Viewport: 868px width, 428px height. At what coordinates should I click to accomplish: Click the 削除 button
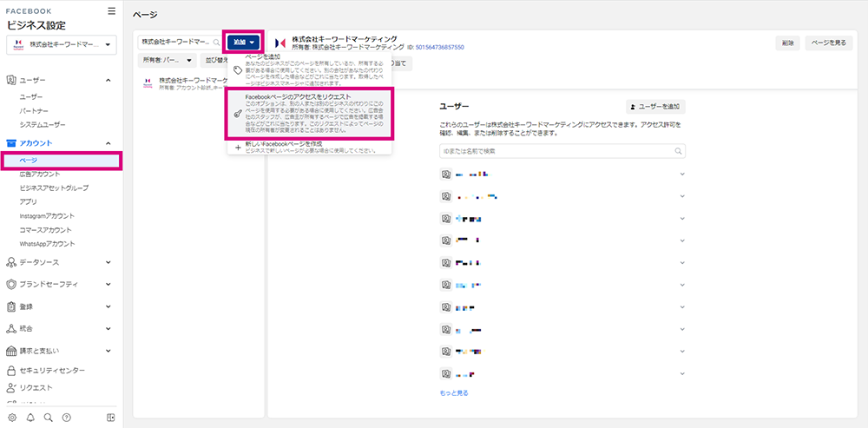pyautogui.click(x=788, y=43)
